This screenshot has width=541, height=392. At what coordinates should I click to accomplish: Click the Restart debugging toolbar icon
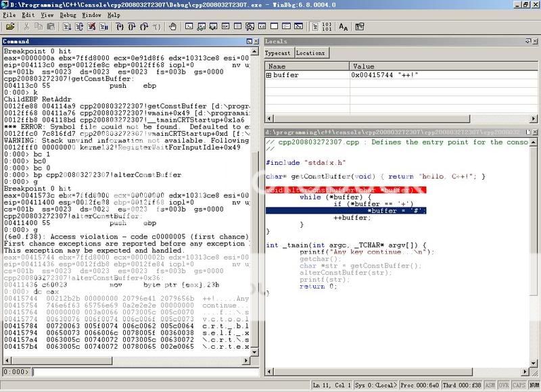click(x=79, y=26)
